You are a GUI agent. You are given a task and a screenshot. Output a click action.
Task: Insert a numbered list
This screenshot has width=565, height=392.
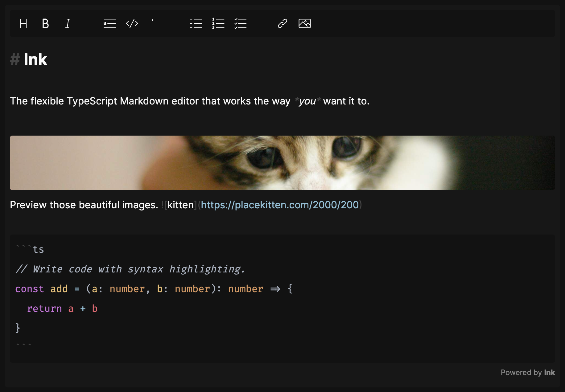click(218, 23)
